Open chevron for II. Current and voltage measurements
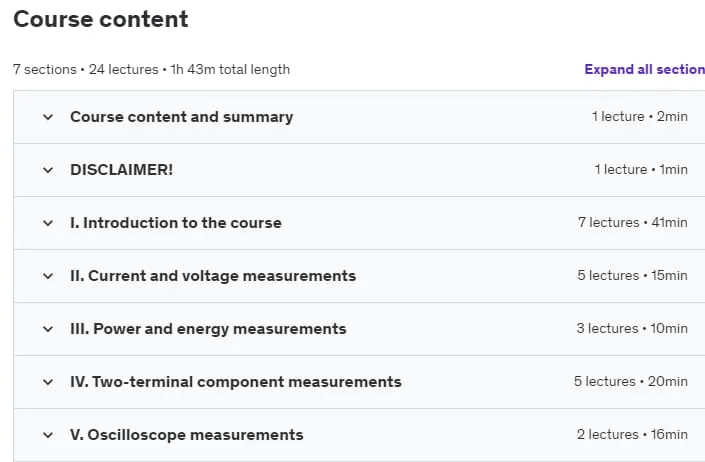 pyautogui.click(x=48, y=276)
